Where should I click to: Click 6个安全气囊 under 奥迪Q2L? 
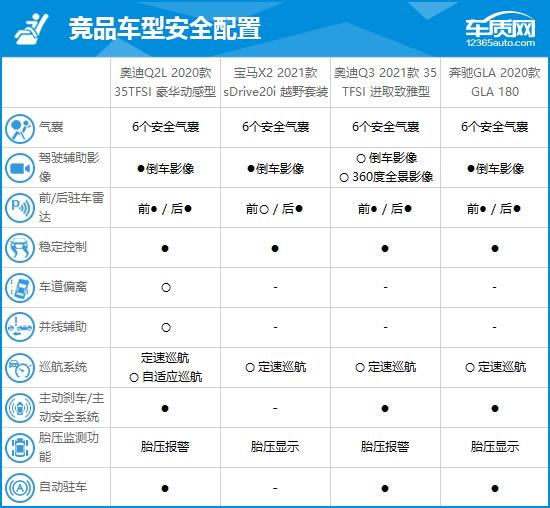point(166,127)
